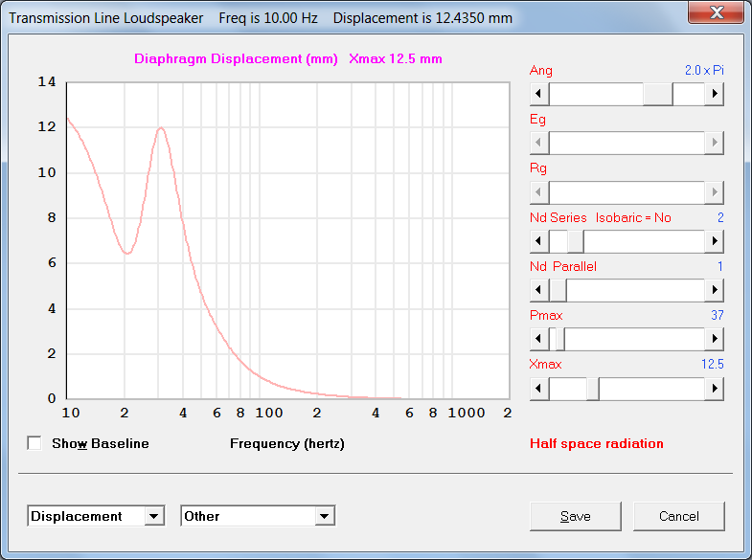Click the Pmax value 37
Viewport: 752px width, 560px height.
click(x=717, y=315)
